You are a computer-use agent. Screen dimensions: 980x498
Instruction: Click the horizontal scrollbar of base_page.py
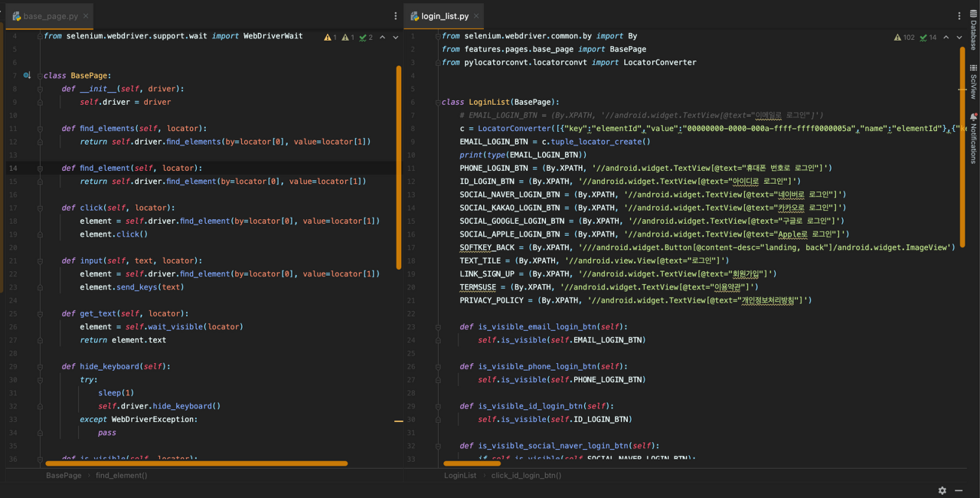click(x=197, y=464)
